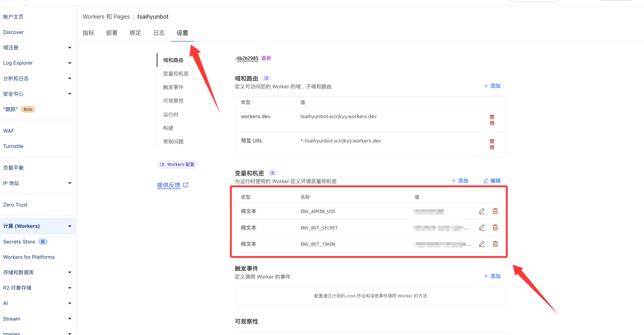Switch to the 部署 tab
The width and height of the screenshot is (644, 335).
pyautogui.click(x=112, y=33)
